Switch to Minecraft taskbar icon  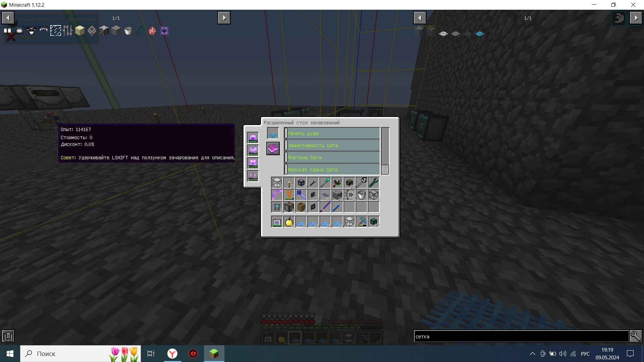(214, 354)
